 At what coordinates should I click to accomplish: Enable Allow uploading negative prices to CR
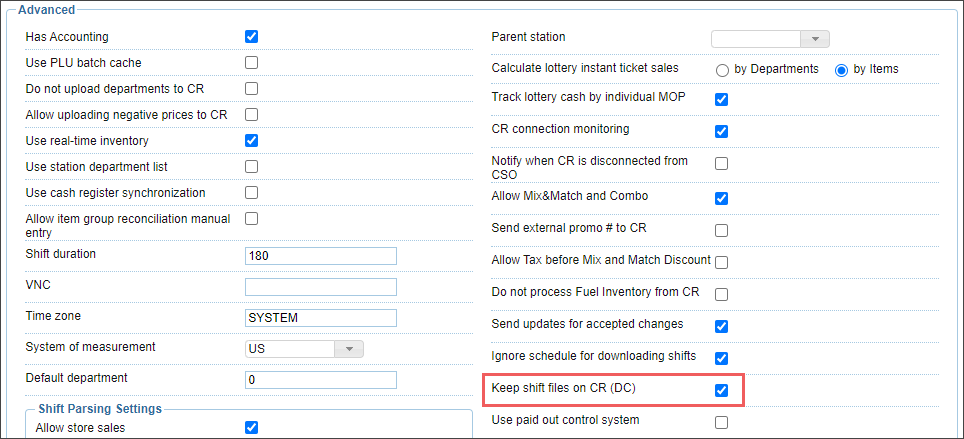[251, 114]
